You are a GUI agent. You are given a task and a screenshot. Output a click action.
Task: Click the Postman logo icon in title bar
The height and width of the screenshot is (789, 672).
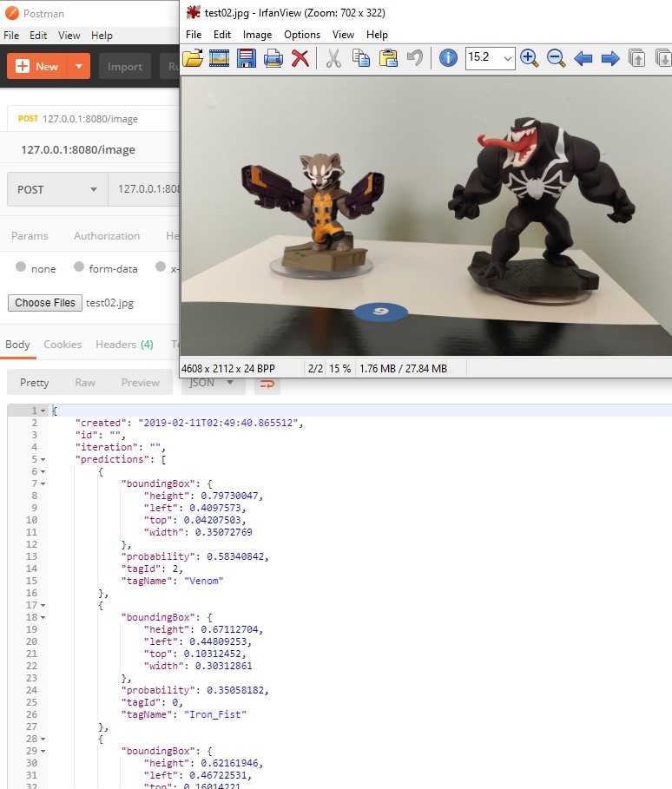click(11, 13)
